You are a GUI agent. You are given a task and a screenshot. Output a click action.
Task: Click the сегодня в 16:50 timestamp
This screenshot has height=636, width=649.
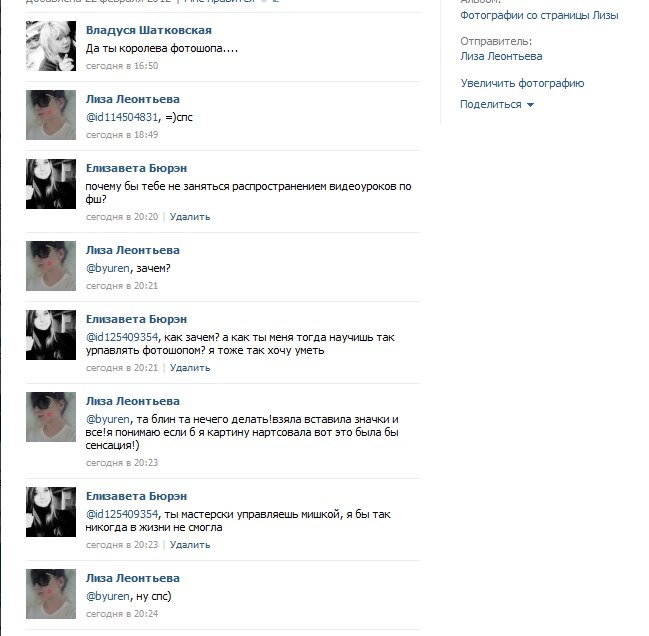click(122, 66)
